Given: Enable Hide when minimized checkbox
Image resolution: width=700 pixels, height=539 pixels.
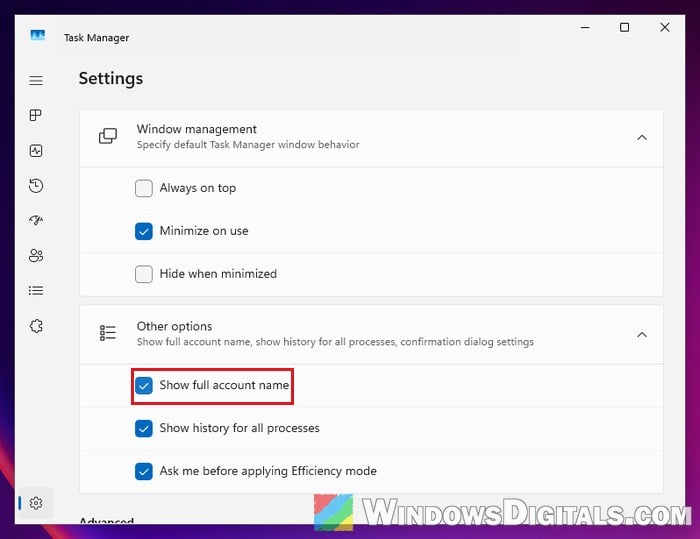Looking at the screenshot, I should coord(144,274).
